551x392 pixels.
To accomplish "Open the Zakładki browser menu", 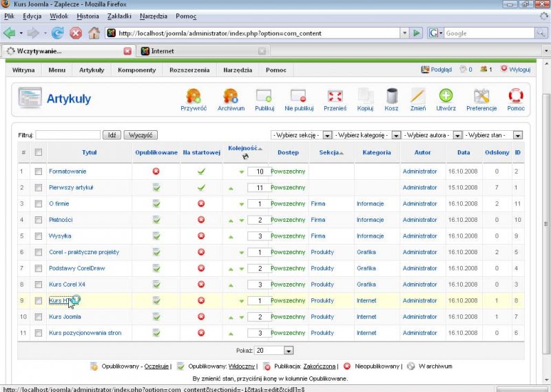I will coord(121,15).
